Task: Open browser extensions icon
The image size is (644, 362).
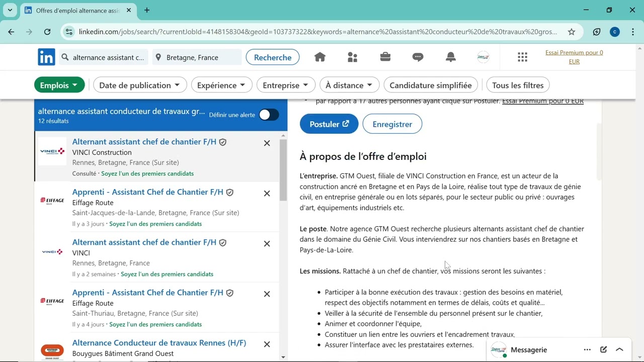Action: coord(597,32)
